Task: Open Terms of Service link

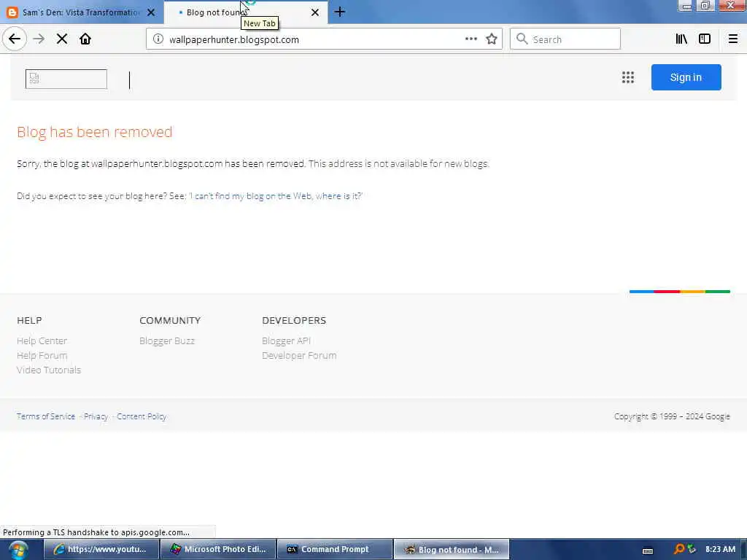Action: pos(46,416)
